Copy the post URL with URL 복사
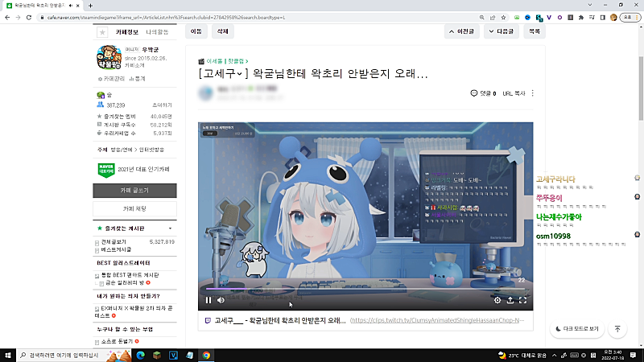Image resolution: width=644 pixels, height=362 pixels. click(514, 93)
